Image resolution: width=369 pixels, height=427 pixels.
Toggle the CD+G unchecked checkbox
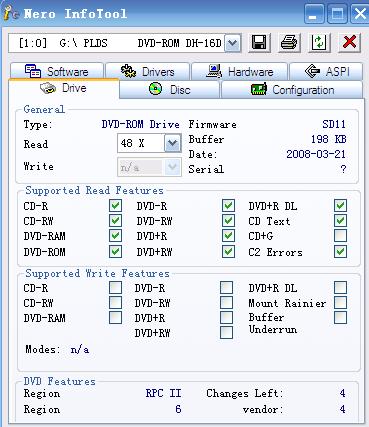(x=340, y=236)
